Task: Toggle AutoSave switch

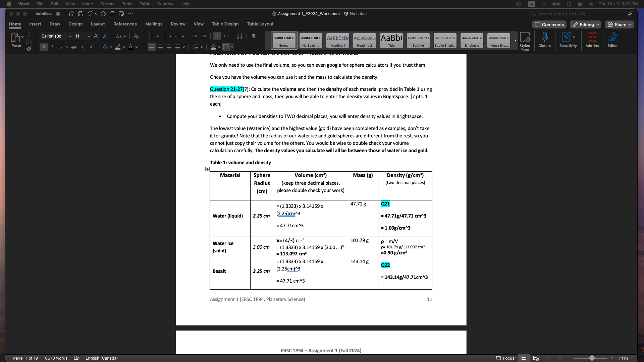Action: (x=58, y=14)
